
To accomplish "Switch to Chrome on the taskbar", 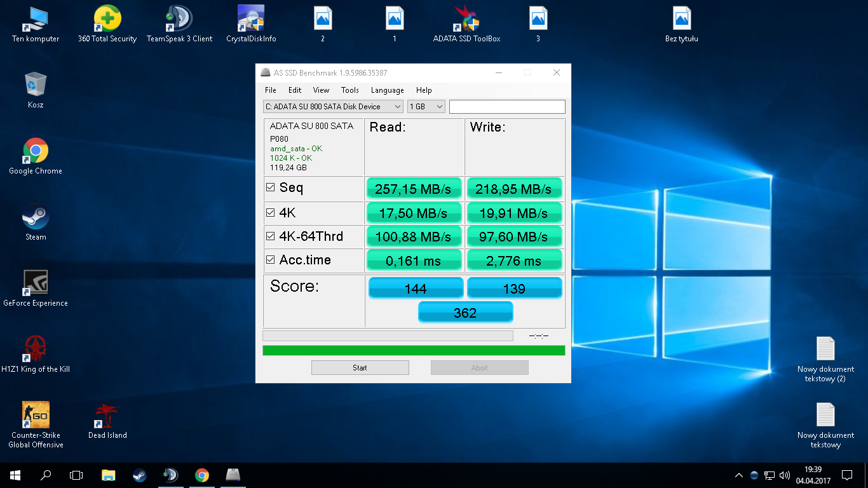I will pyautogui.click(x=202, y=475).
